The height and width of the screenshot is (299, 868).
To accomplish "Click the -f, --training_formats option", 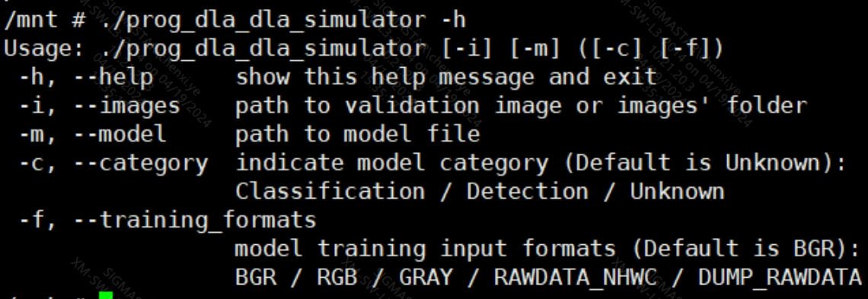I will 168,221.
